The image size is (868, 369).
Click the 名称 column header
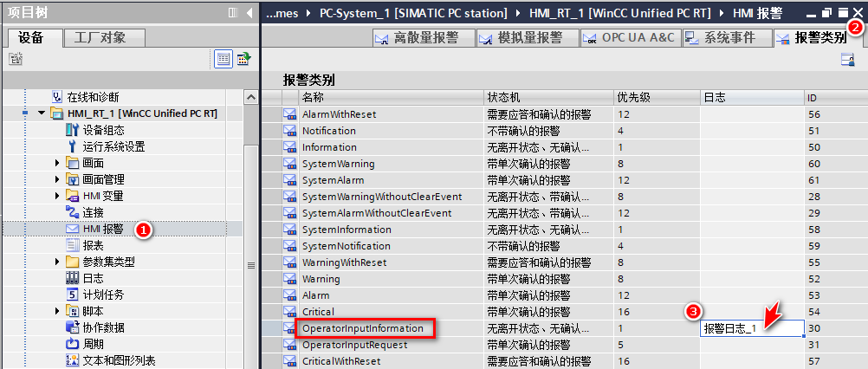[x=391, y=98]
